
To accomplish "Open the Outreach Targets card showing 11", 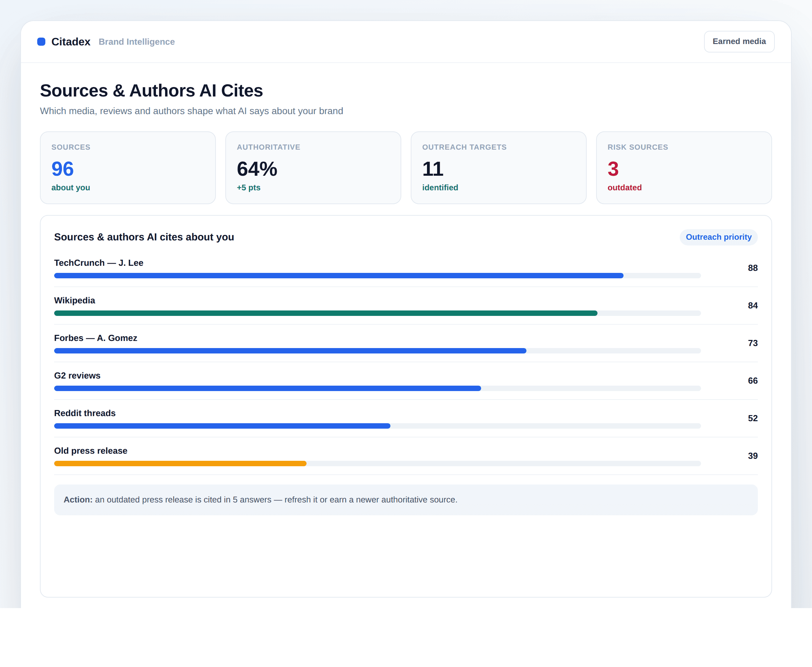I will coord(498,168).
